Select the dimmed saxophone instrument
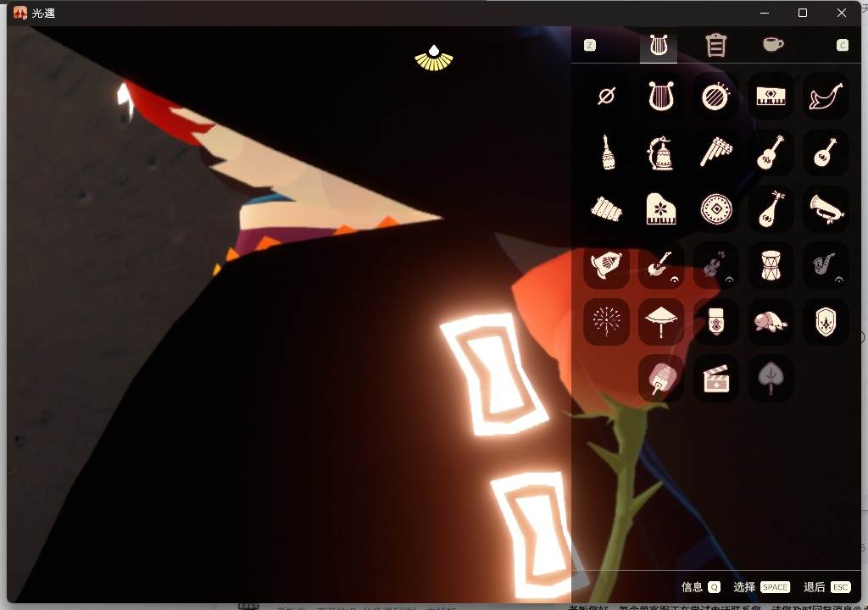The image size is (868, 610). [x=826, y=265]
